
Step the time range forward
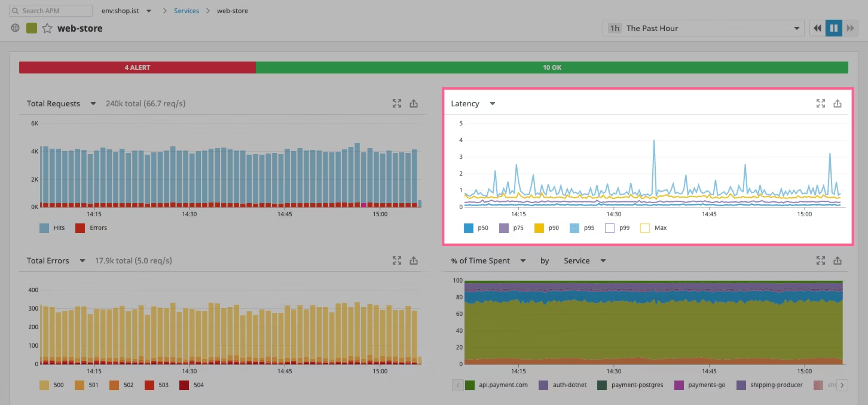850,28
